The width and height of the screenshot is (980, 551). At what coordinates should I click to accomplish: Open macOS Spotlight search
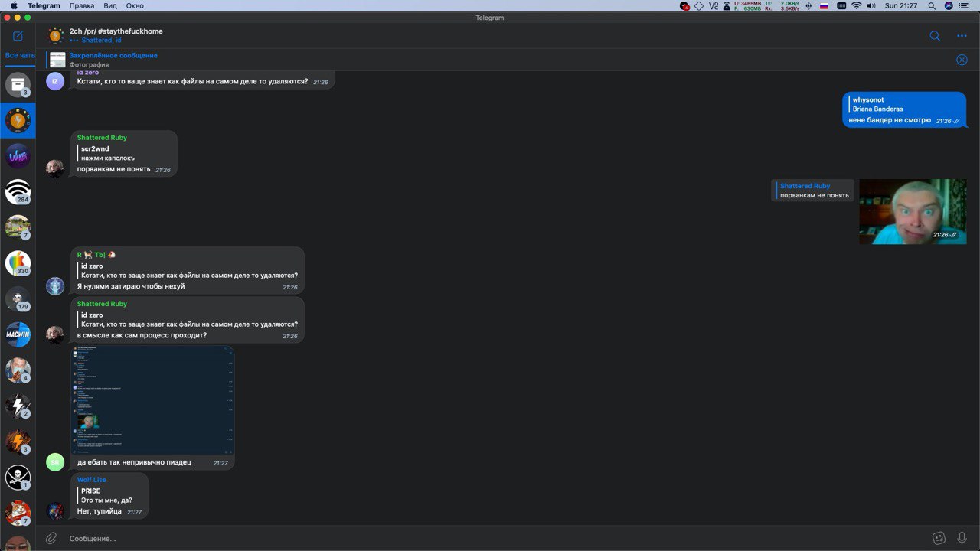932,5
